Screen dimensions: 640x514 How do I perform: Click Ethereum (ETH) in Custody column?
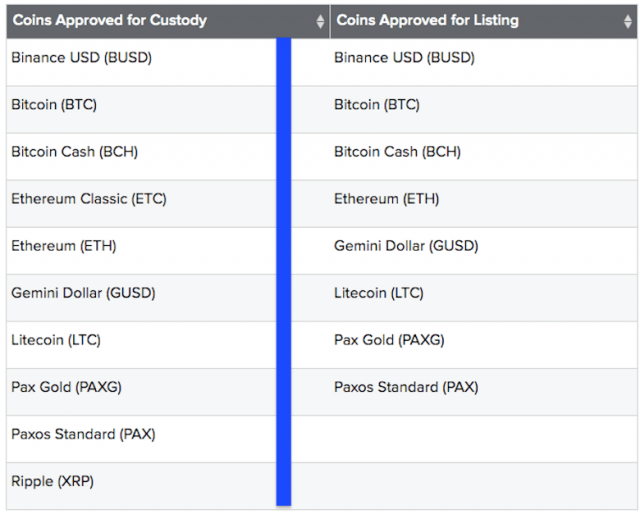pyautogui.click(x=63, y=246)
